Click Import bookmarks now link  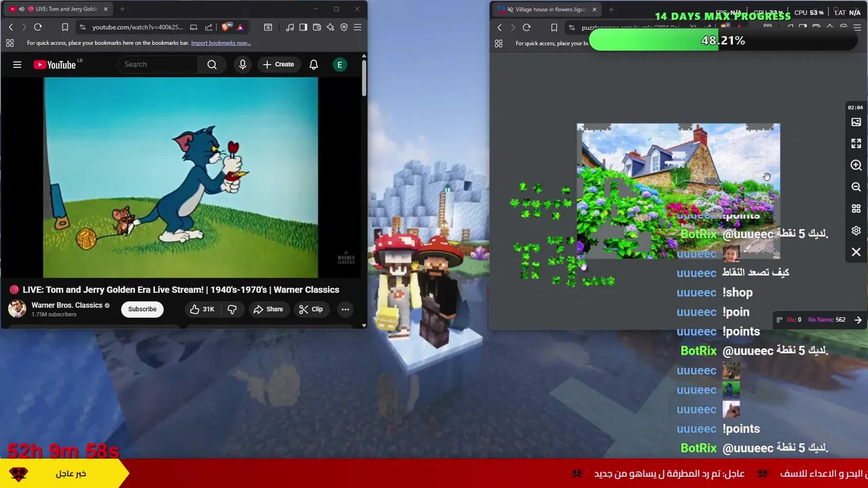point(220,43)
